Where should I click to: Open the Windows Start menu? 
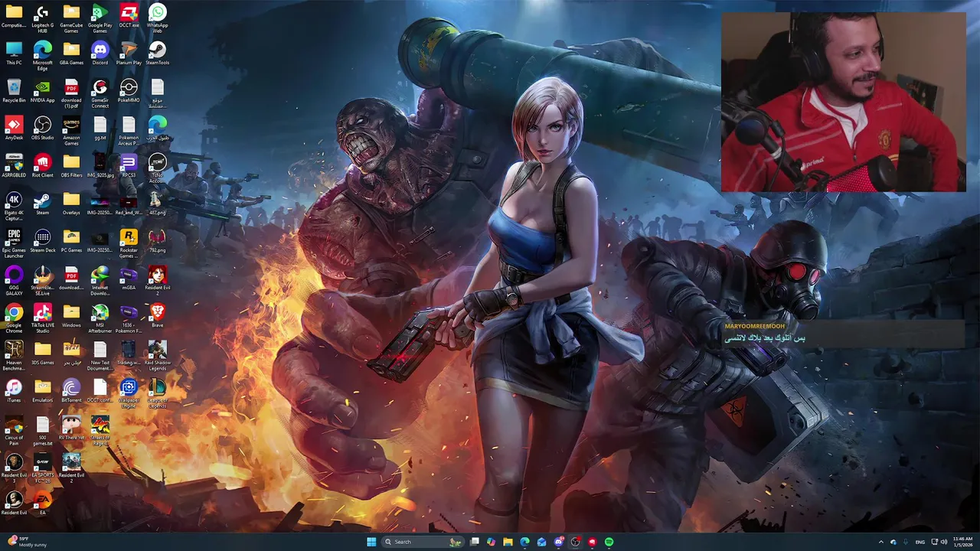[371, 542]
